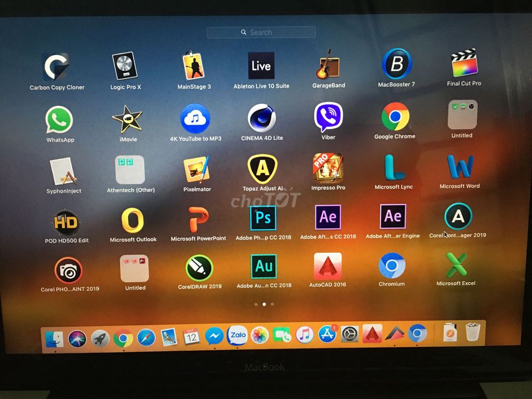Open the Athentech (Other) folder
Viewport: 532px width, 399px height.
(130, 170)
